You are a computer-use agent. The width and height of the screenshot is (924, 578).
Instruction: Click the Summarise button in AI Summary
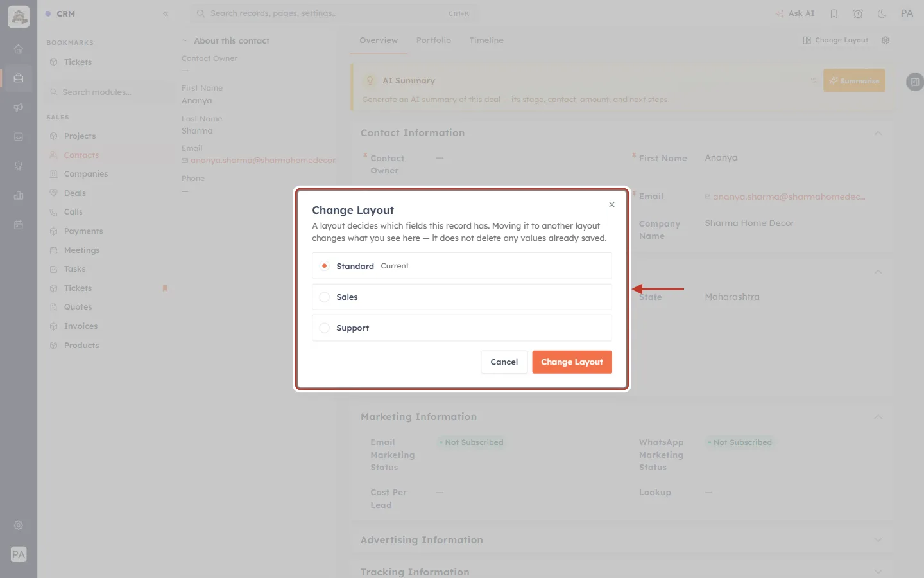854,81
